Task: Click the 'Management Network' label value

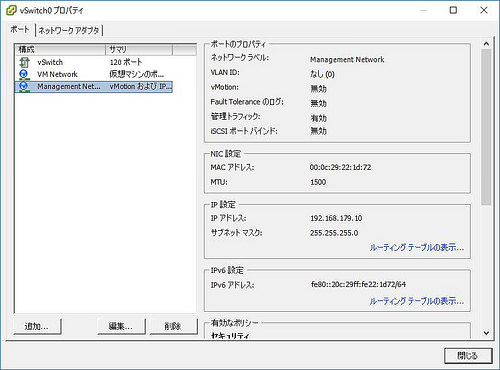Action: click(347, 60)
